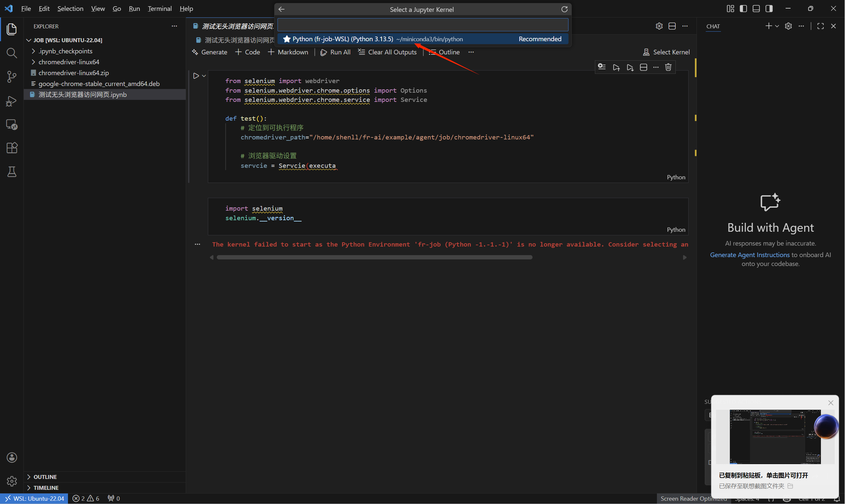Toggle the secondary side bar layout button
The image size is (845, 504).
[x=769, y=9]
